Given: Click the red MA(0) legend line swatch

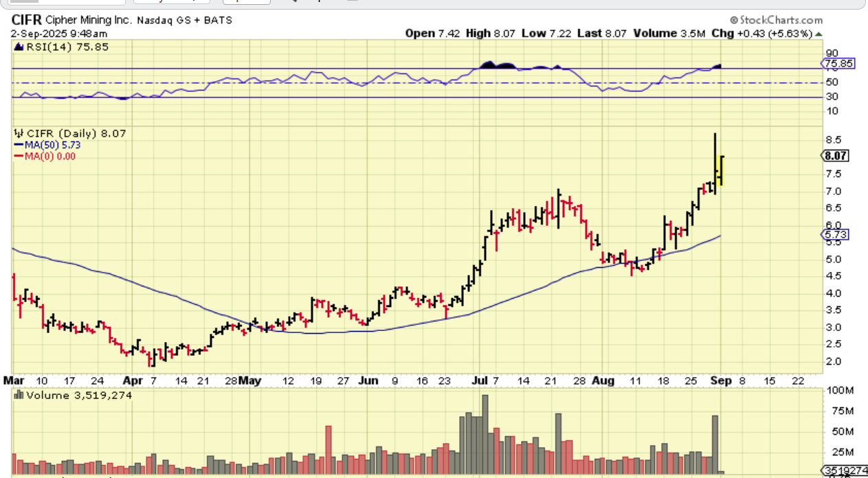Looking at the screenshot, I should (x=19, y=157).
